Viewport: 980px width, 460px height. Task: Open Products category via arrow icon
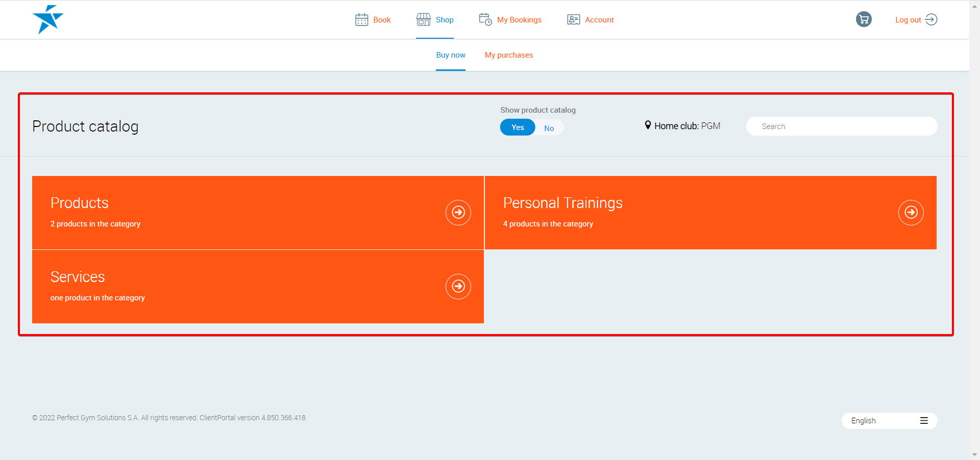tap(458, 213)
